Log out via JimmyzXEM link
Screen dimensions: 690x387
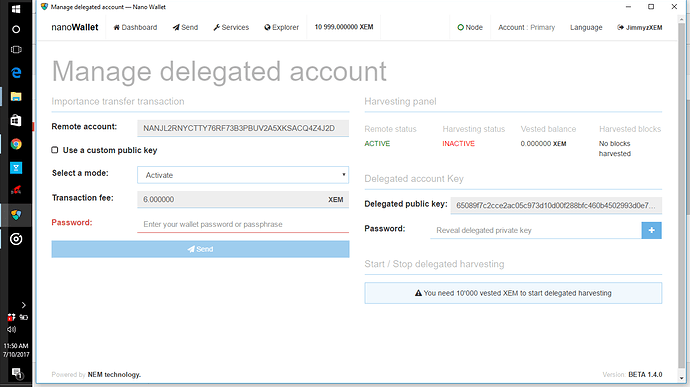point(639,27)
